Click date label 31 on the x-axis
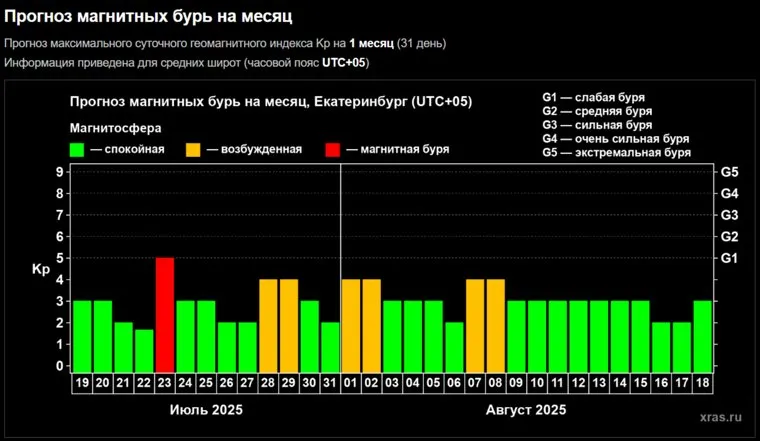 (330, 382)
